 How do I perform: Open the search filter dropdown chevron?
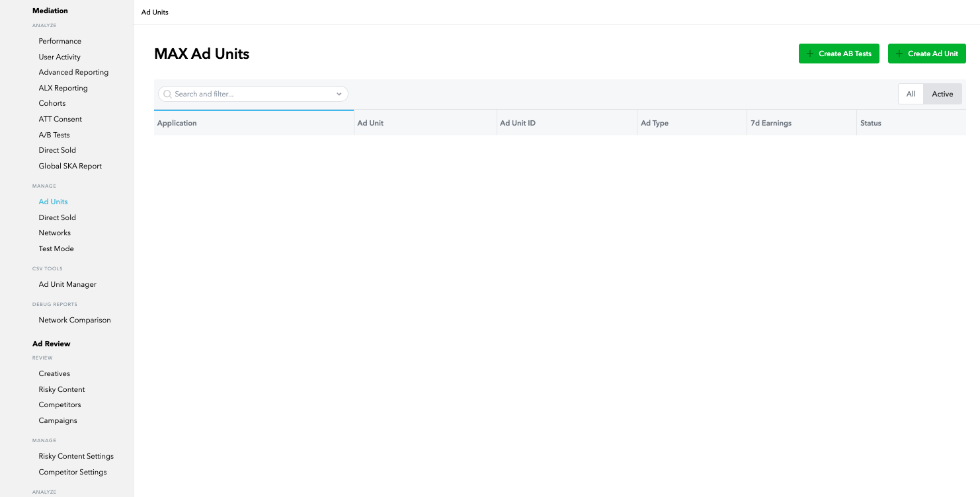tap(339, 94)
